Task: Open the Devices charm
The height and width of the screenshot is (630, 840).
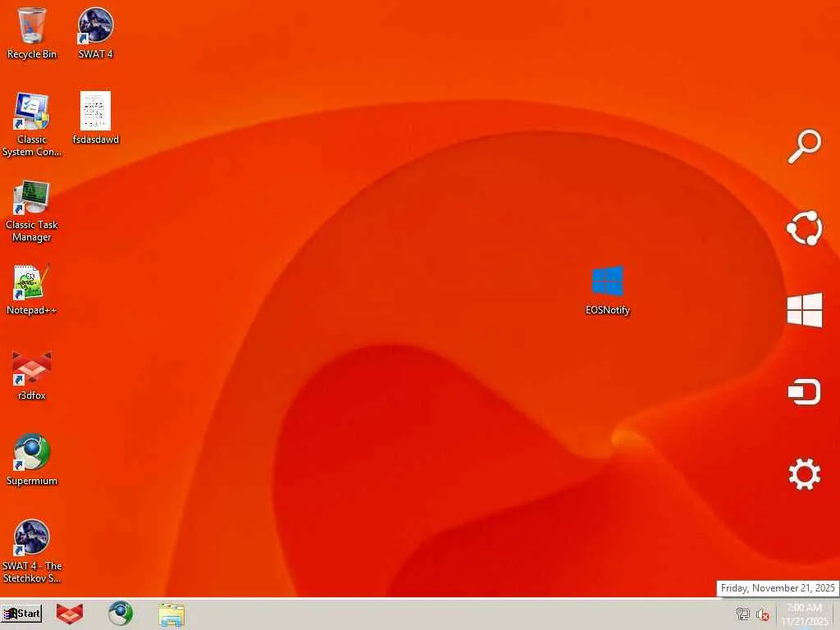Action: (805, 391)
